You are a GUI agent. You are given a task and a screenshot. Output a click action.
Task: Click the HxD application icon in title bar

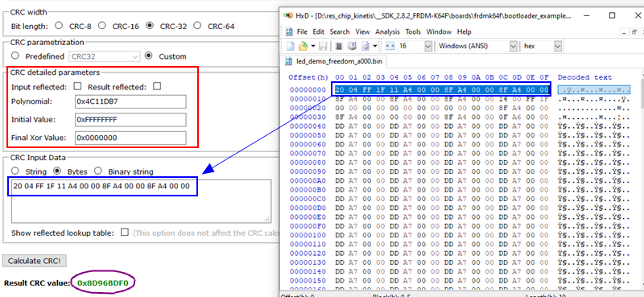(288, 15)
